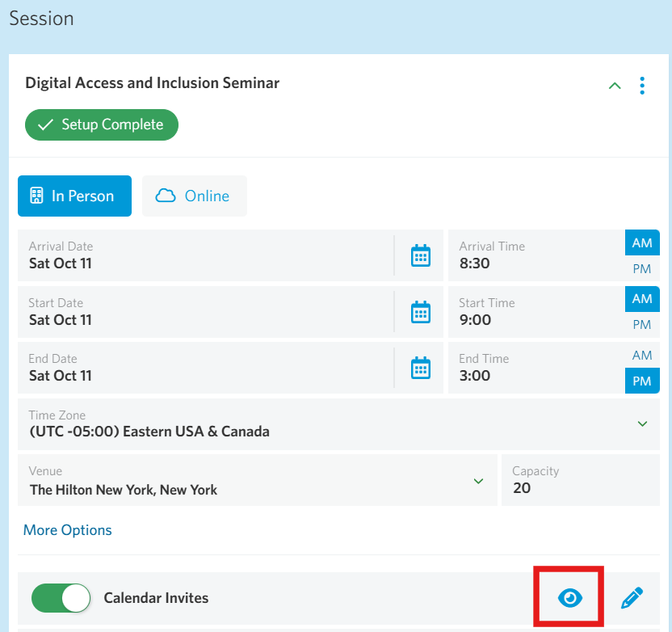Viewport: 672px width, 632px height.
Task: Open the Arrival Date calendar picker
Action: click(x=421, y=255)
